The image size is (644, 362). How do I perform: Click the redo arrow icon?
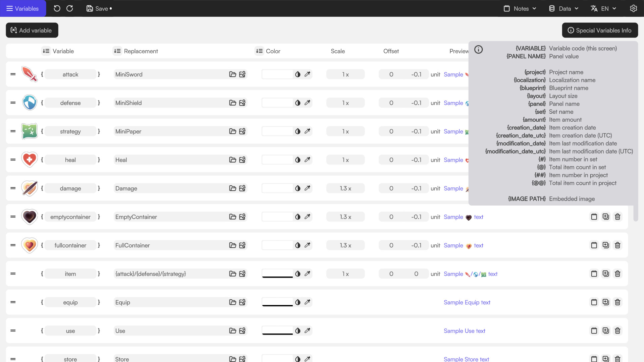70,8
